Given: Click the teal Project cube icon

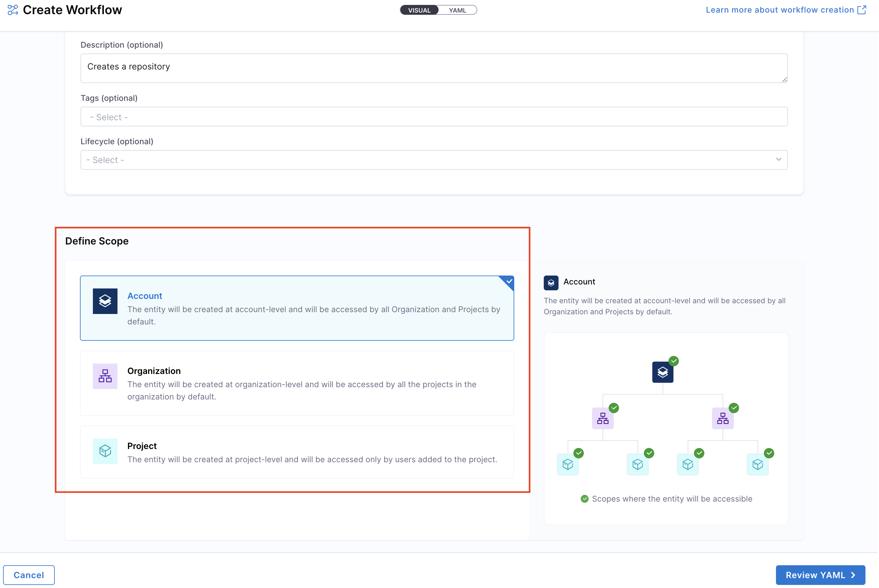Looking at the screenshot, I should click(x=105, y=451).
